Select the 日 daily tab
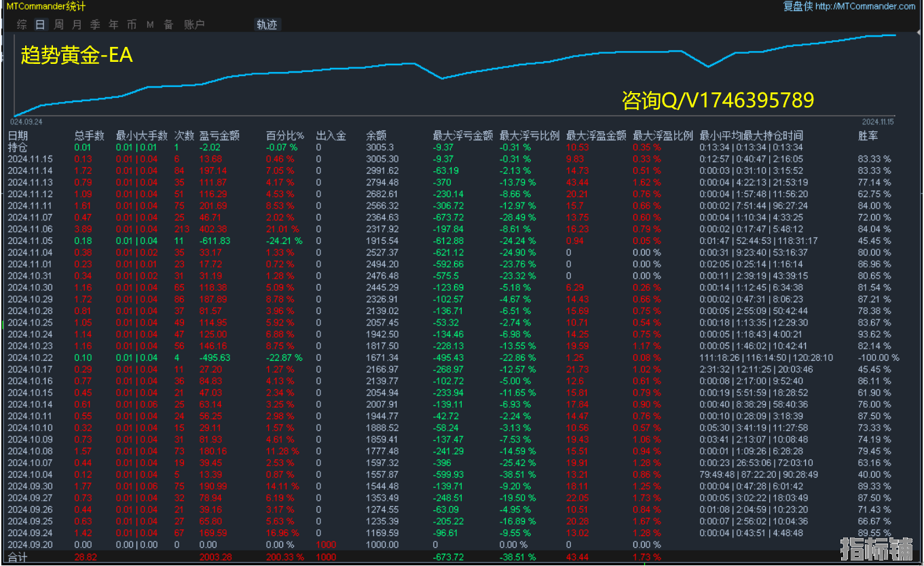This screenshot has height=566, width=924. (x=41, y=24)
